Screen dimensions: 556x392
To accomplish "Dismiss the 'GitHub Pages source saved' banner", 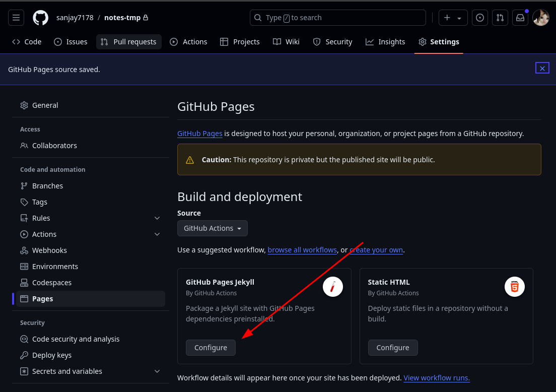I will [x=542, y=68].
